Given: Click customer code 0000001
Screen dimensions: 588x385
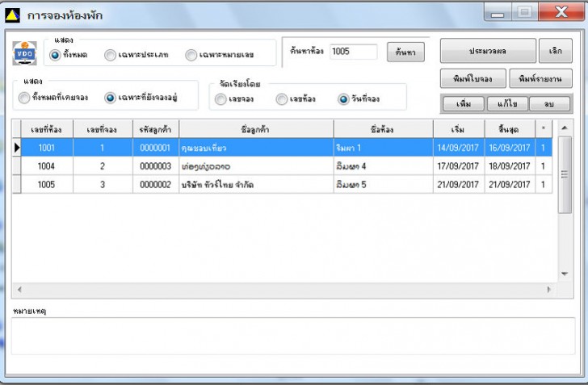Looking at the screenshot, I should (x=156, y=148).
